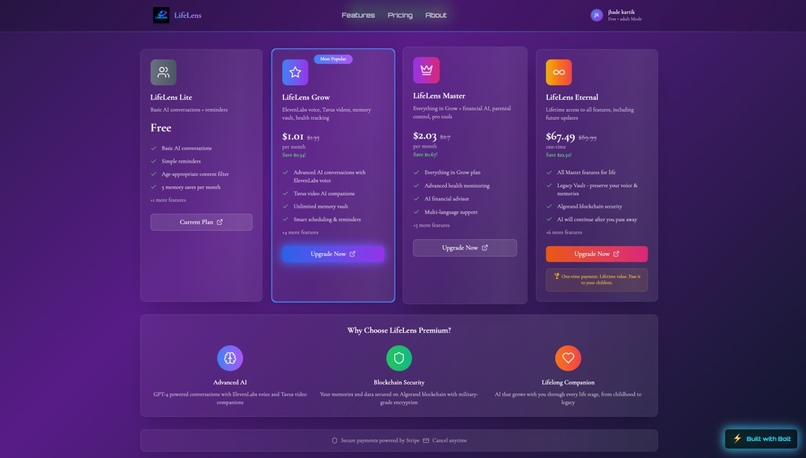This screenshot has height=458, width=806.
Task: Click 'Why Choose LifeLens Premium?' heading
Action: click(399, 331)
